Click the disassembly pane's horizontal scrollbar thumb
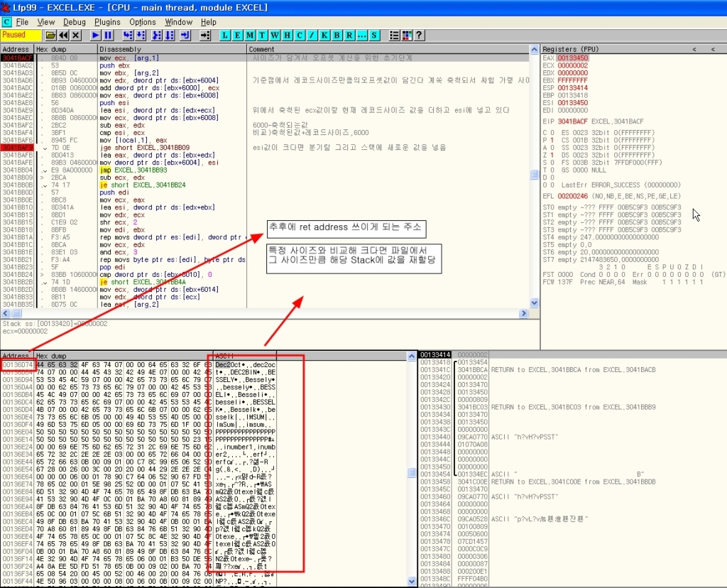727x588 pixels. tap(16, 313)
